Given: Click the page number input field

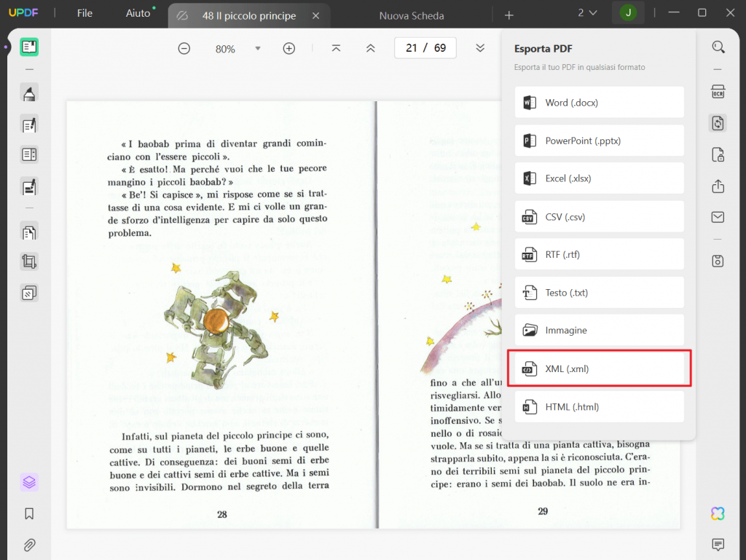Looking at the screenshot, I should coord(425,47).
